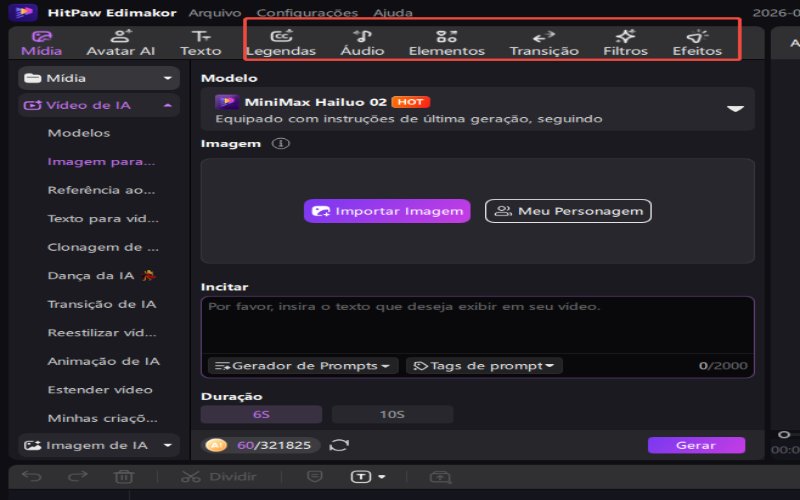Select the 10S duration option

[392, 415]
